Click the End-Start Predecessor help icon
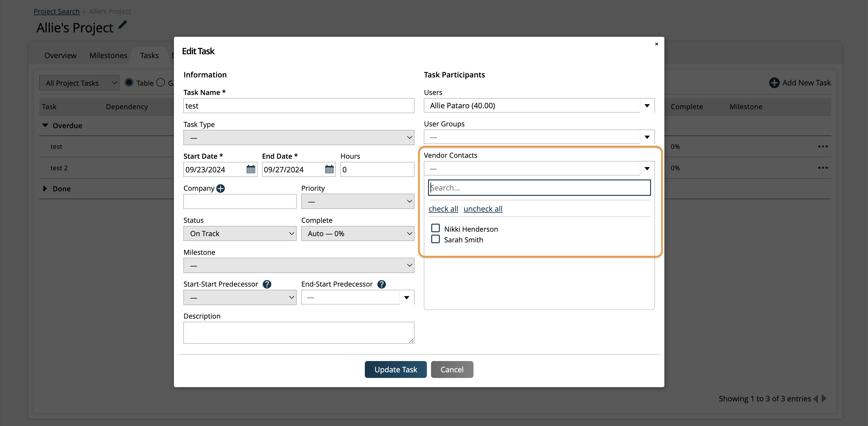The height and width of the screenshot is (426, 868). tap(381, 284)
